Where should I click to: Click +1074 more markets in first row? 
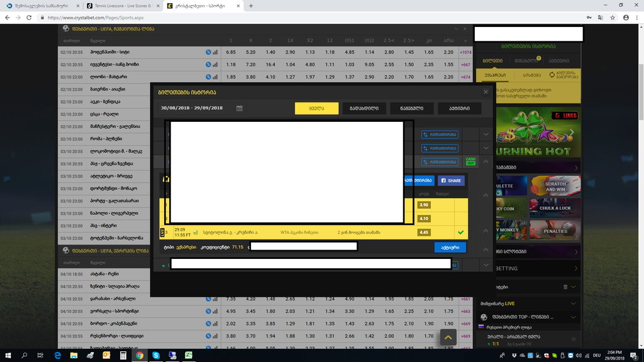click(x=465, y=53)
